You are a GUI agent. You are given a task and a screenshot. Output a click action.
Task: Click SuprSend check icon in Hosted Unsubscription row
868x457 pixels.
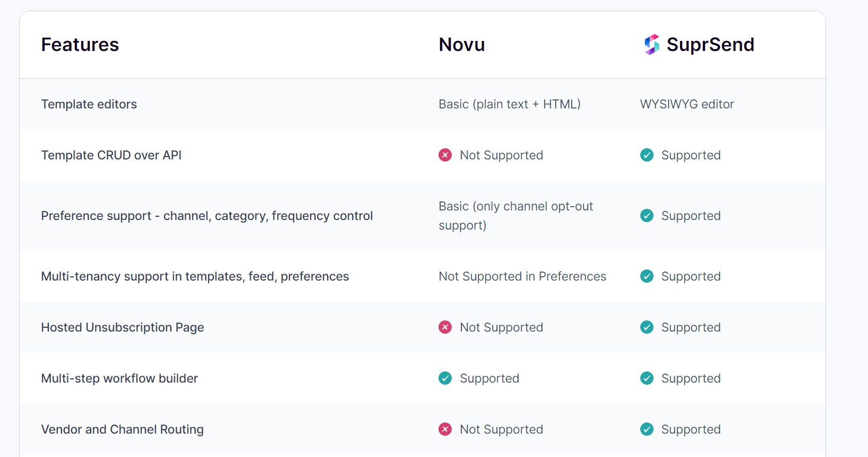click(647, 327)
